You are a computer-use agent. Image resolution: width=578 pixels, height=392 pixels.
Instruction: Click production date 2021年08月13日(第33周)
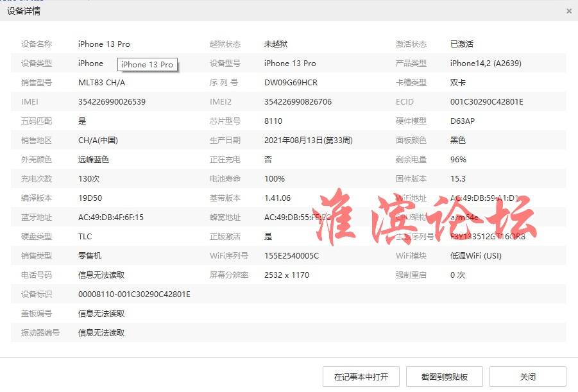tap(308, 140)
